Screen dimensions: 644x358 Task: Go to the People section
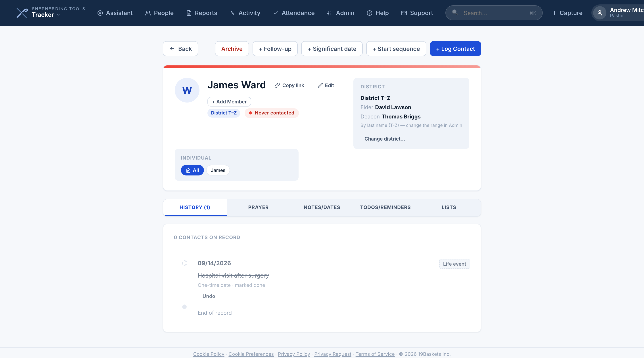[159, 13]
